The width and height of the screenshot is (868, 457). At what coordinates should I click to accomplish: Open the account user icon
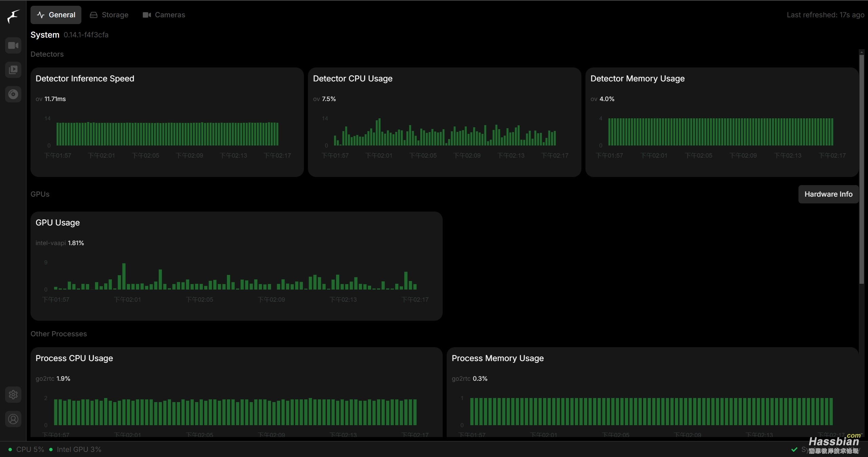[x=13, y=419]
